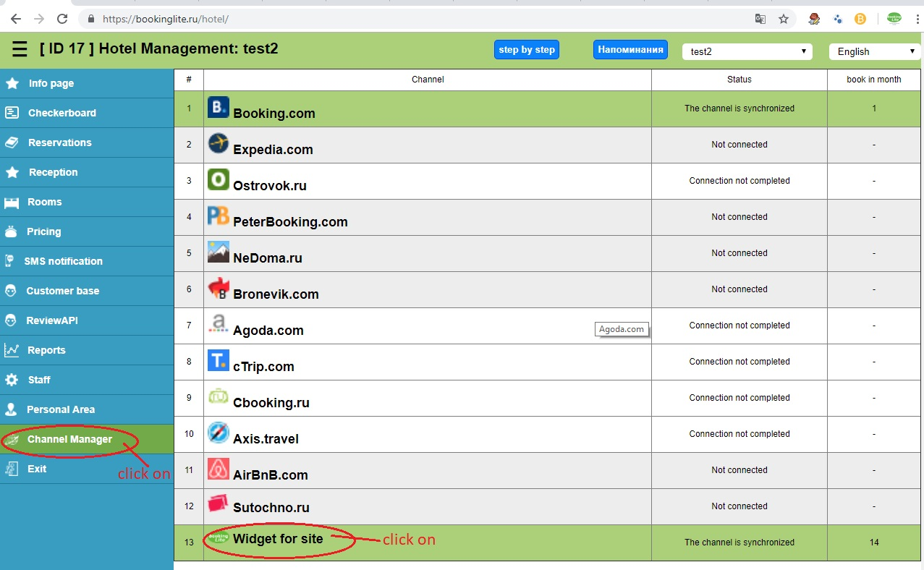Click Booking.com synchronized status cell
Viewport: 924px width, 570px height.
pyautogui.click(x=739, y=109)
